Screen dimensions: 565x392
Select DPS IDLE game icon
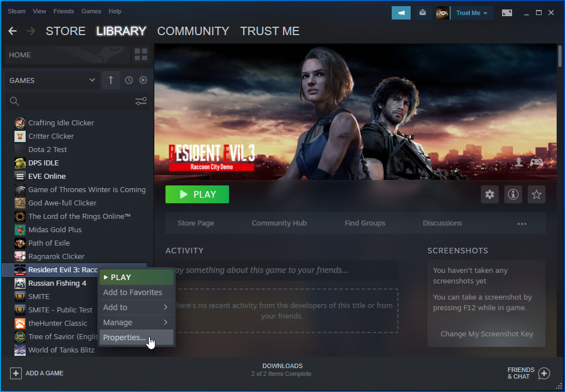coord(20,163)
